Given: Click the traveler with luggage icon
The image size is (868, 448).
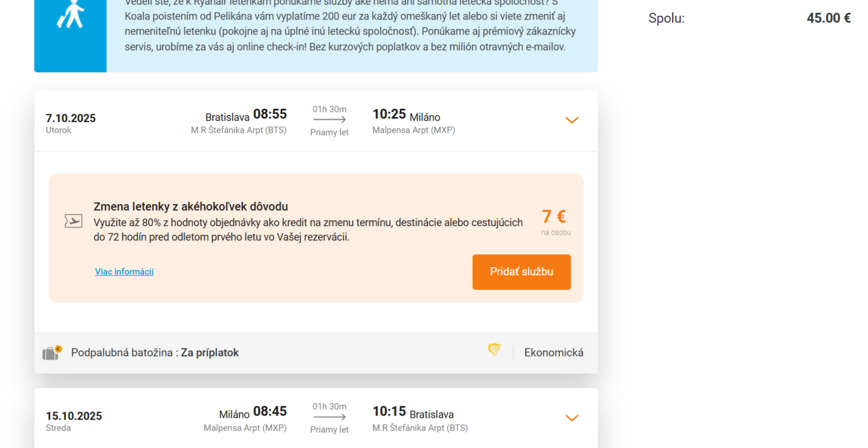Looking at the screenshot, I should (x=71, y=14).
